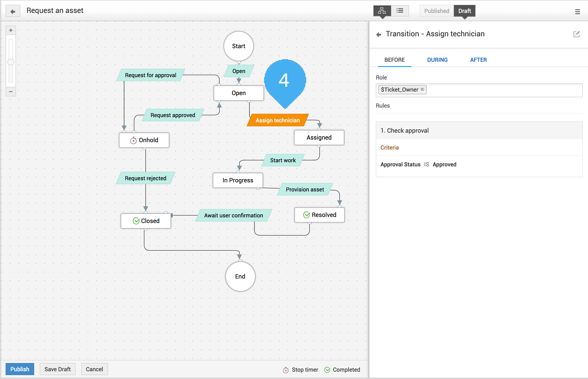Remove the $Ticket_Owner role tag
Image resolution: width=588 pixels, height=379 pixels.
point(422,90)
